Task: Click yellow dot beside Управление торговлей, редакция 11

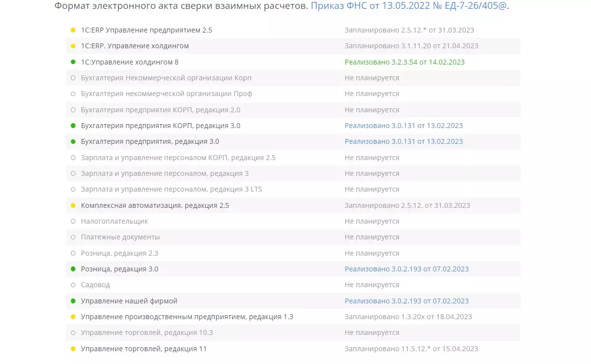Action: click(73, 349)
